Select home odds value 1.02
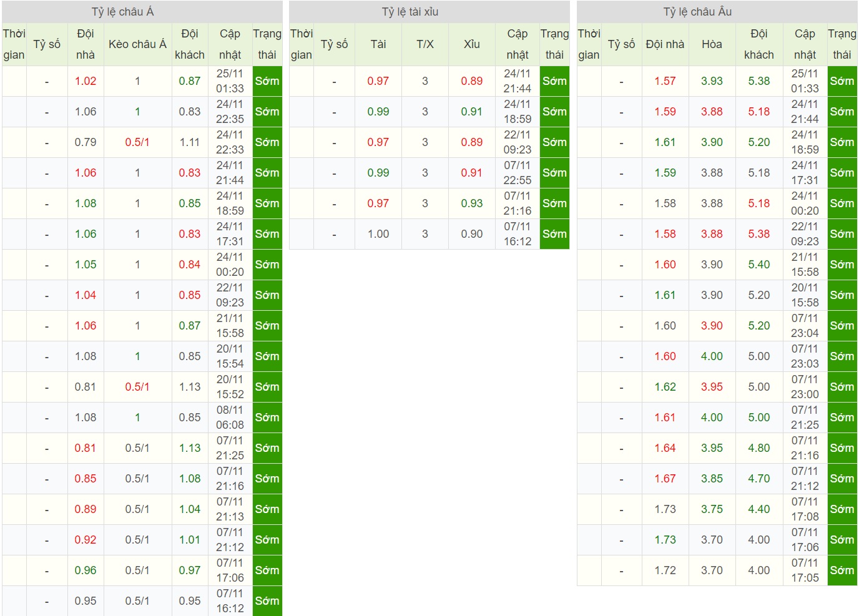 (86, 81)
